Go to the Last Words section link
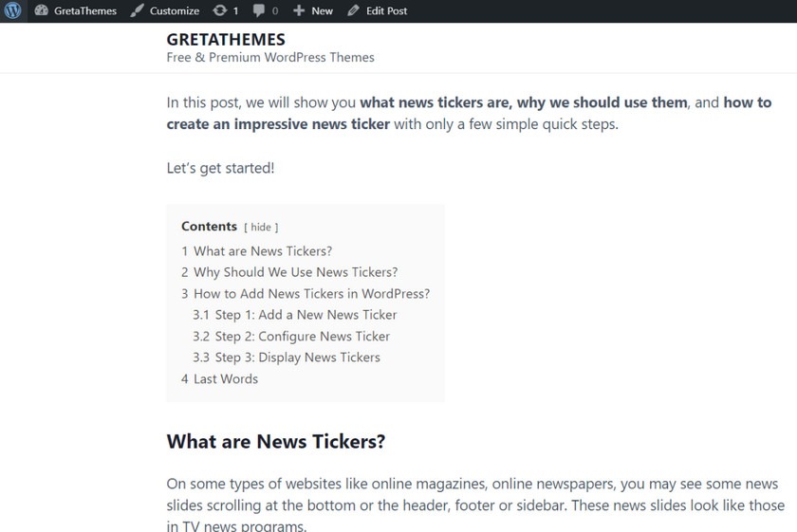 (219, 379)
